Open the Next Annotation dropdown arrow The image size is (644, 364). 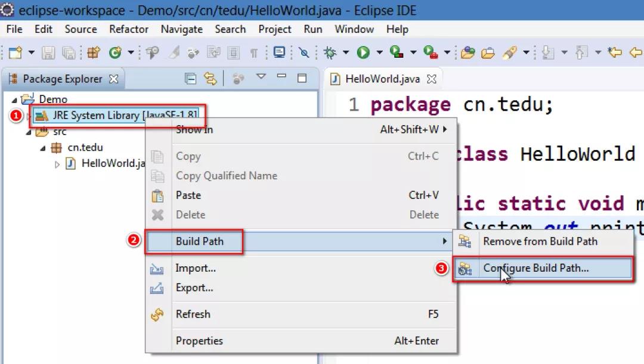pyautogui.click(x=564, y=52)
